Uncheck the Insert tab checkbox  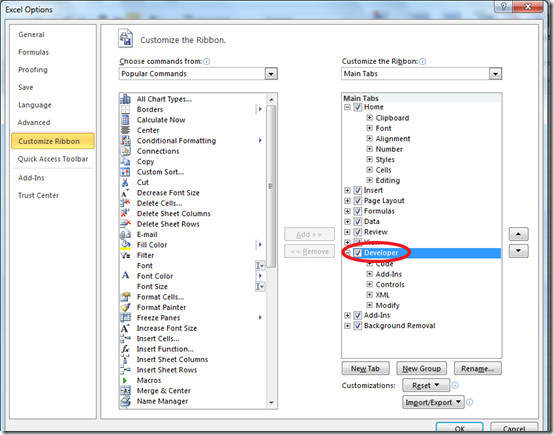tap(358, 190)
